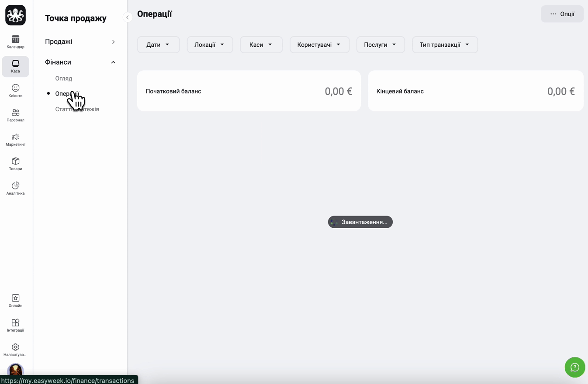588x384 pixels.
Task: Select Операції in the Фінанси menu
Action: (67, 94)
